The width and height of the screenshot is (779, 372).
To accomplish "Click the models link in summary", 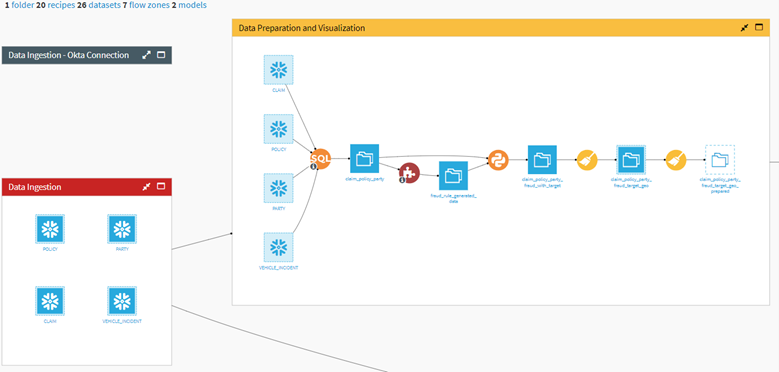I will (x=193, y=5).
